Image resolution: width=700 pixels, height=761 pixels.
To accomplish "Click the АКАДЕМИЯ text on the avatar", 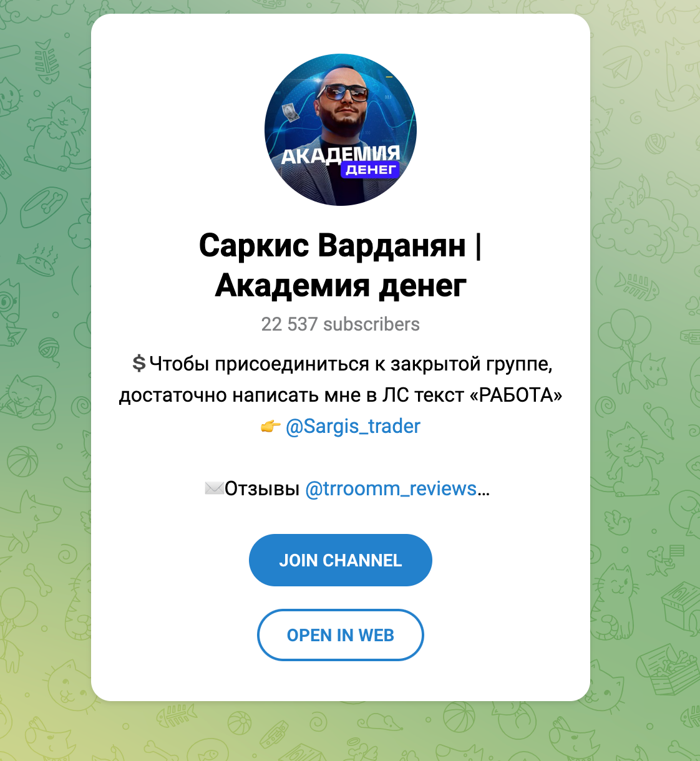I will (x=341, y=154).
